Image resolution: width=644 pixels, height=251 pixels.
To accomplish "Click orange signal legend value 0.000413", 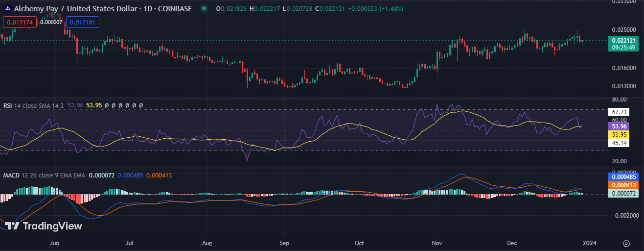I will pyautogui.click(x=159, y=175).
